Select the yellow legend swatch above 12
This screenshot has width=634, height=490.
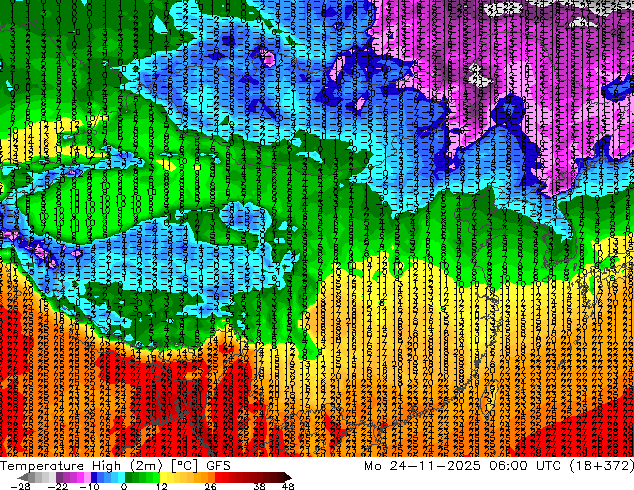coord(163,477)
